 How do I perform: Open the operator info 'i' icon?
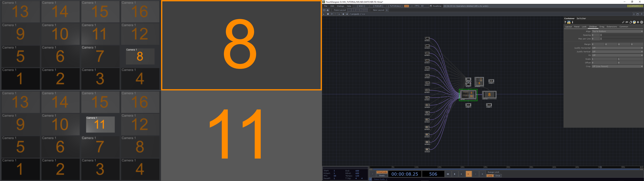(x=573, y=22)
